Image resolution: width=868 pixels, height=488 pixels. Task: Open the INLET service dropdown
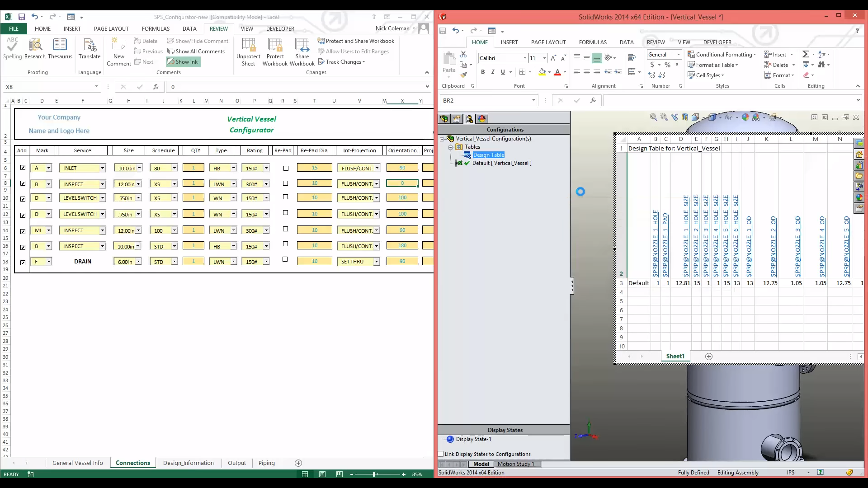pyautogui.click(x=103, y=168)
